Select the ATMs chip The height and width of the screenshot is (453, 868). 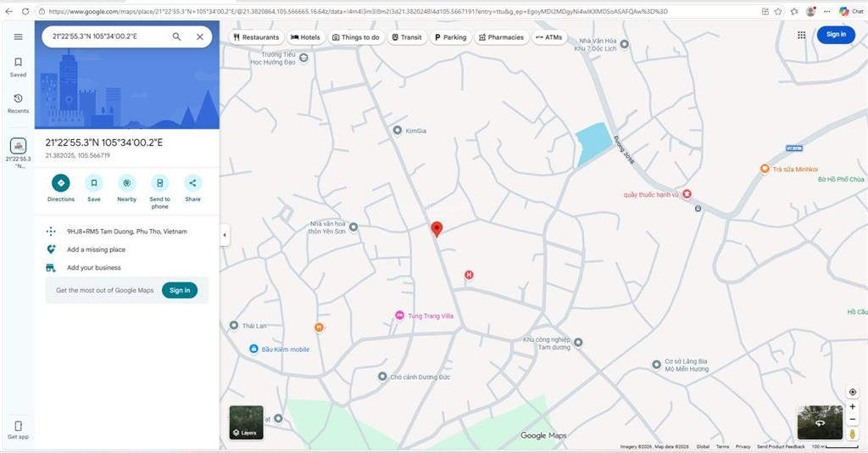pyautogui.click(x=549, y=37)
